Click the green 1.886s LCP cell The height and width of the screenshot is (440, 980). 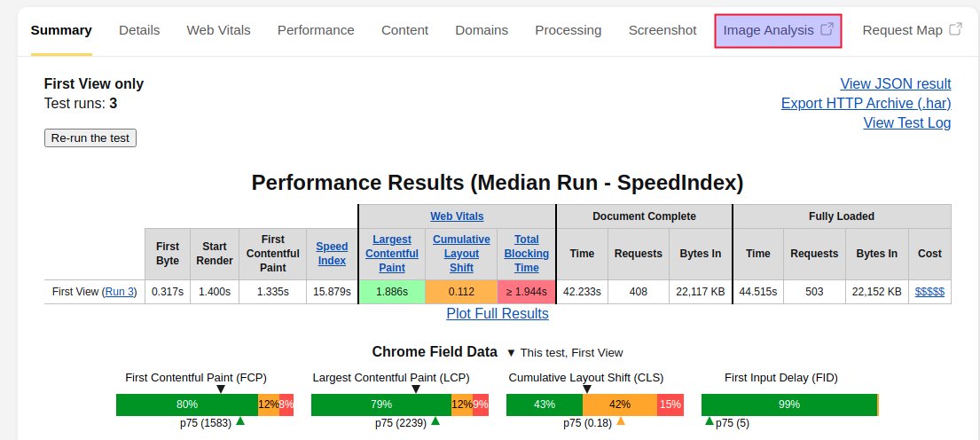coord(391,291)
